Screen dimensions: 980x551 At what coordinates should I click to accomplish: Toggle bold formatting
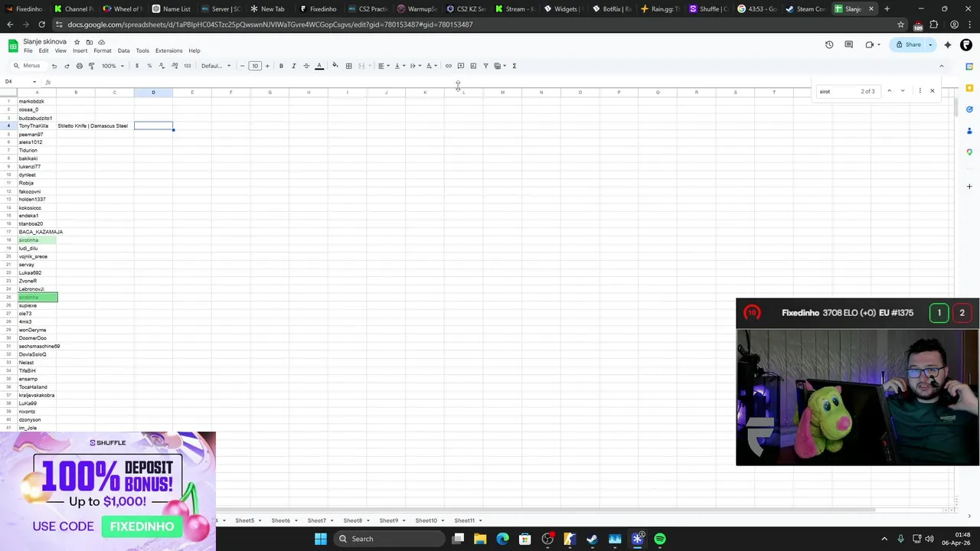[281, 66]
